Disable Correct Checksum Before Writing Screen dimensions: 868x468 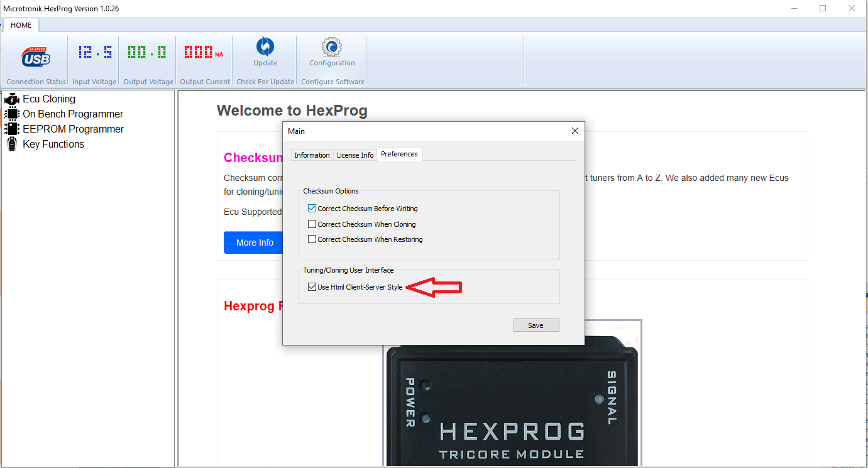coord(312,208)
